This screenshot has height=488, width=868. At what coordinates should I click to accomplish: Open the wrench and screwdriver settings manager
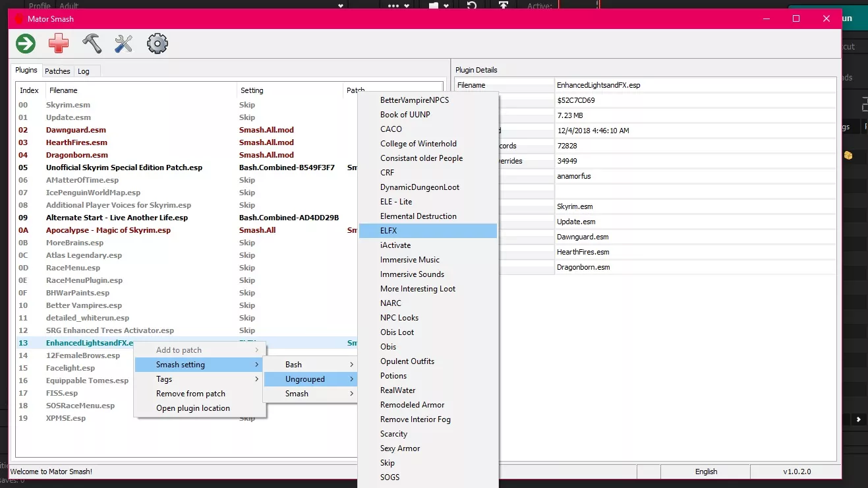tap(124, 44)
